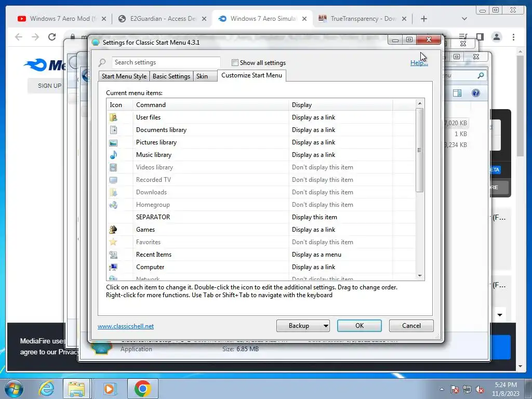Click the search magnifier icon in settings
The width and height of the screenshot is (532, 399).
(x=102, y=62)
